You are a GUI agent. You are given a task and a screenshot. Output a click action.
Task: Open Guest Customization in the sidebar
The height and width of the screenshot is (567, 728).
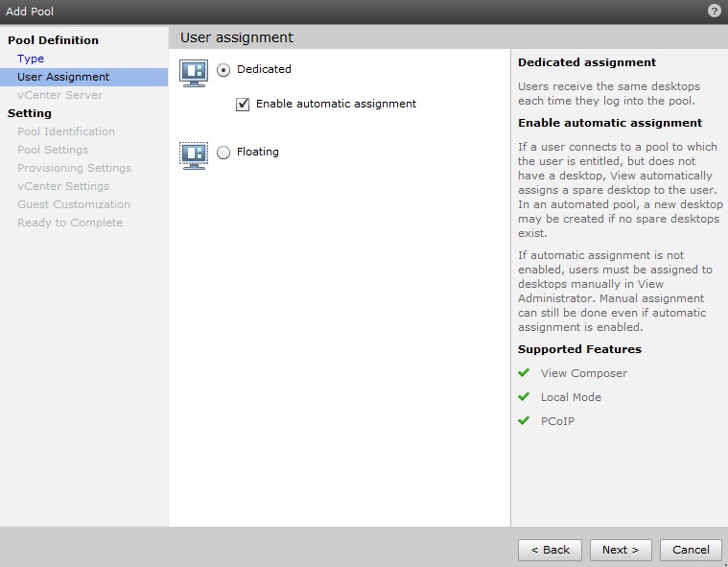[74, 204]
